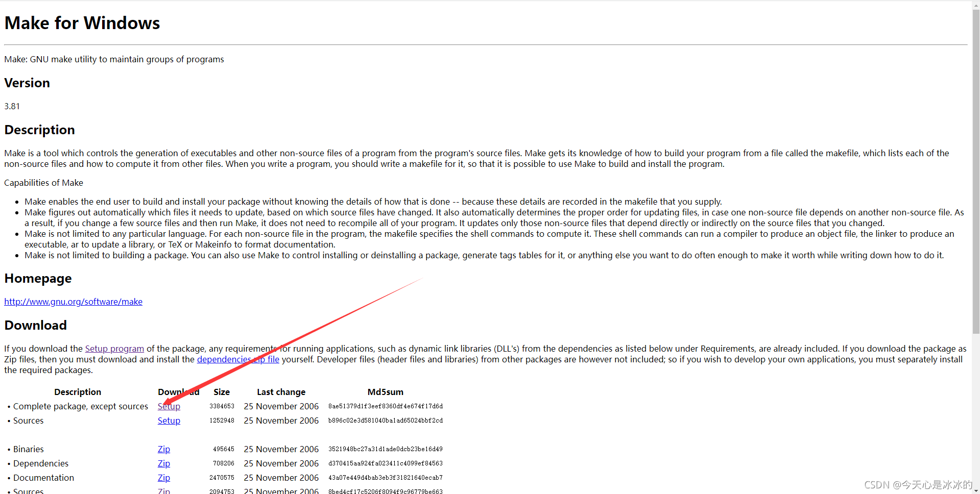
Task: Open the gnu.org/software/make homepage link
Action: [73, 302]
